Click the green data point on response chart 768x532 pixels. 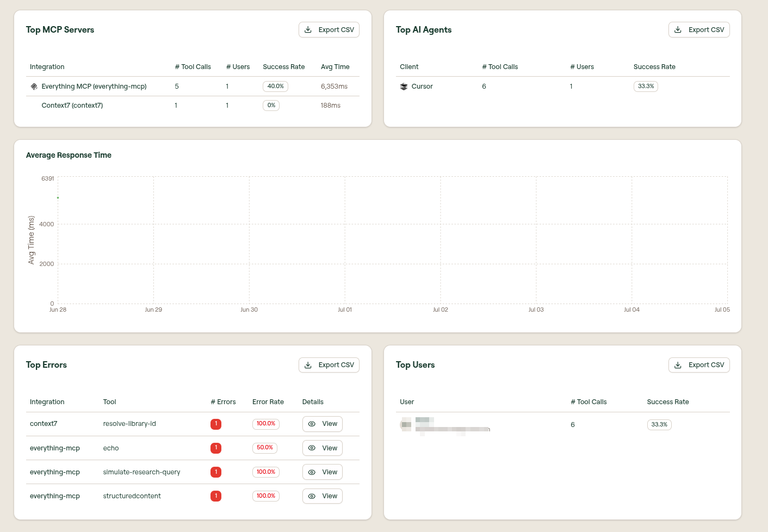(58, 197)
